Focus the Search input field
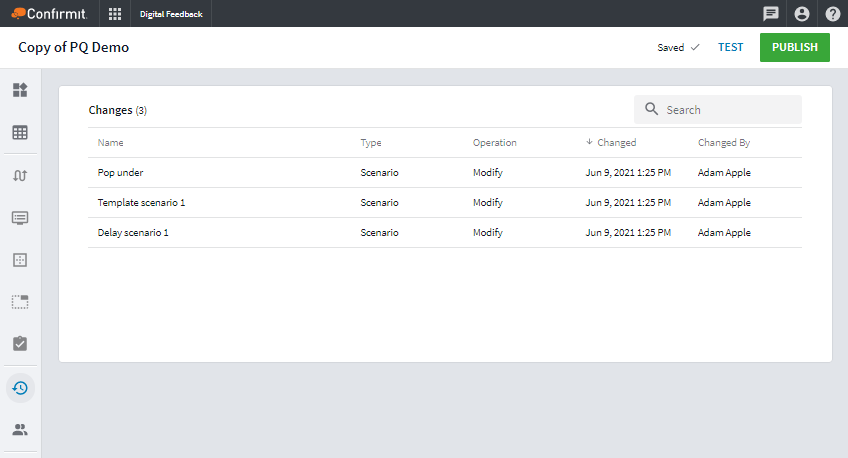Image resolution: width=848 pixels, height=458 pixels. [x=718, y=110]
